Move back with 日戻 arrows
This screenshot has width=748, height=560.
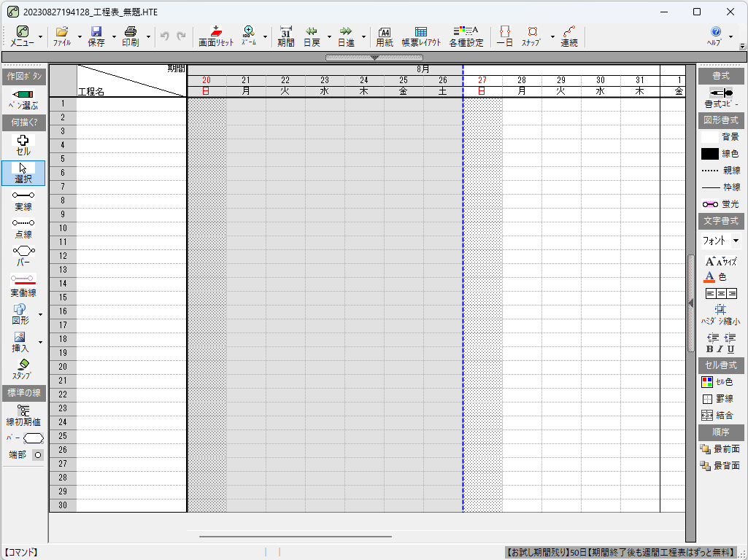pyautogui.click(x=312, y=36)
